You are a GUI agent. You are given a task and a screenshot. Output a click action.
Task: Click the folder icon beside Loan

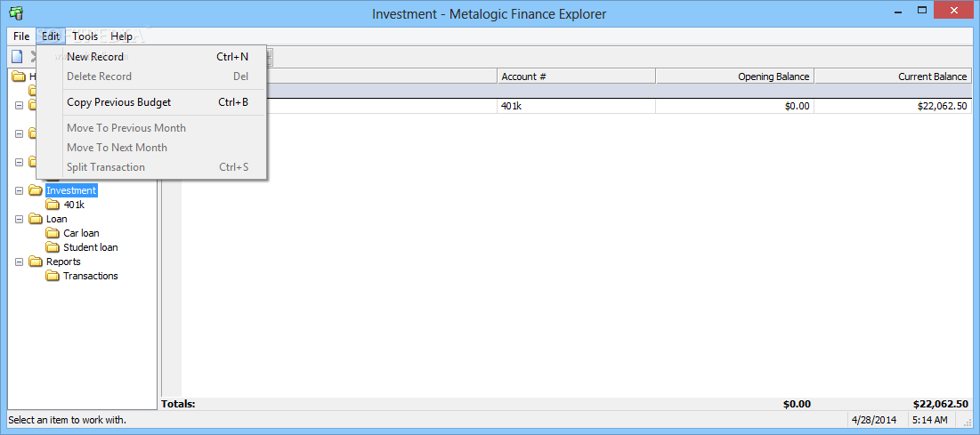36,219
